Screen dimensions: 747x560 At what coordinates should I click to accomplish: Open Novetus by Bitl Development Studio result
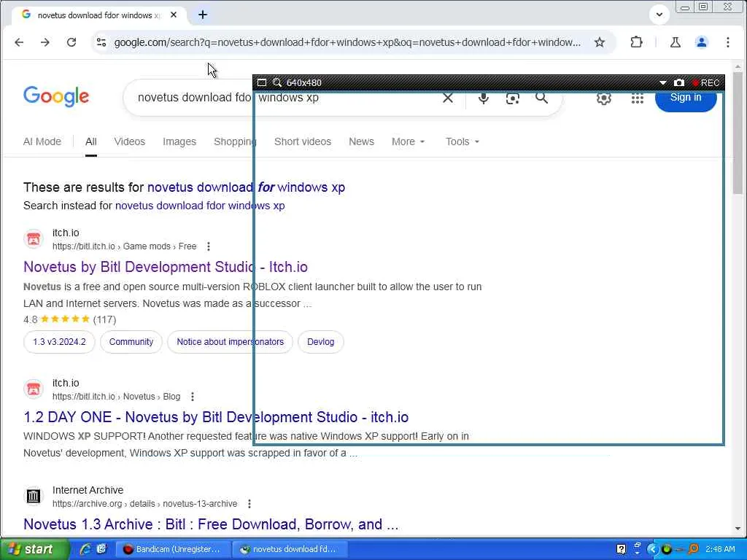(166, 267)
